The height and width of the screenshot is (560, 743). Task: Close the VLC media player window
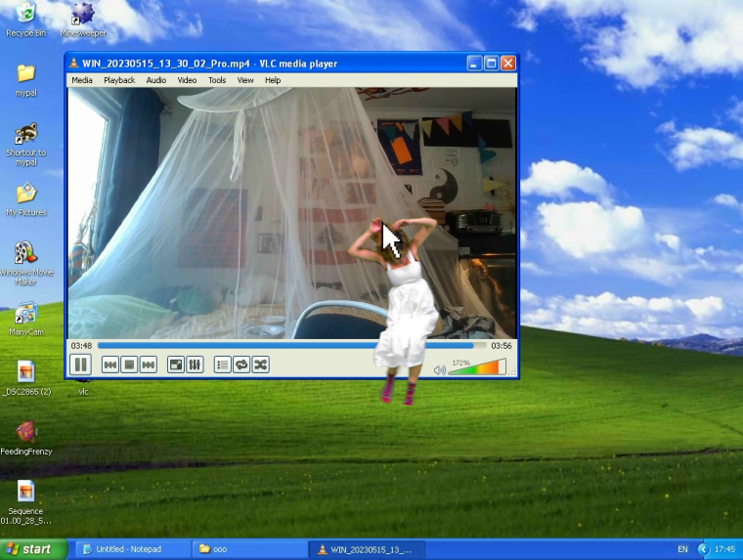pos(508,63)
